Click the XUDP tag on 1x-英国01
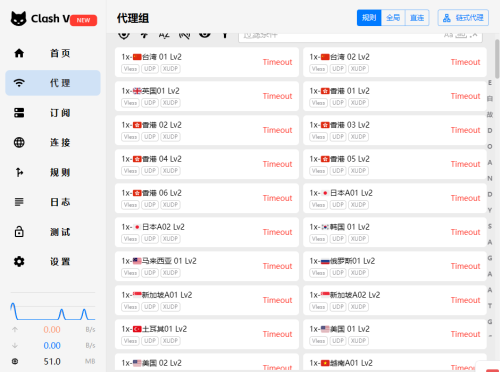This screenshot has width=500, height=372. 170,103
